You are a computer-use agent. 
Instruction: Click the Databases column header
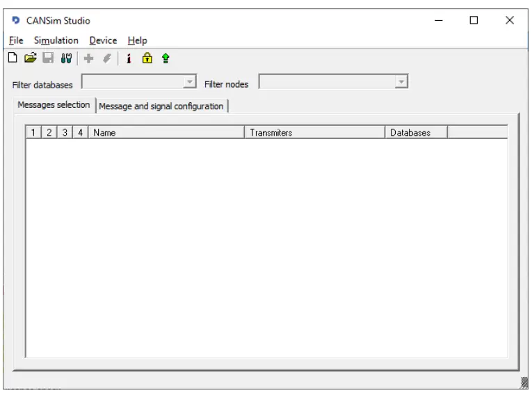(x=416, y=132)
